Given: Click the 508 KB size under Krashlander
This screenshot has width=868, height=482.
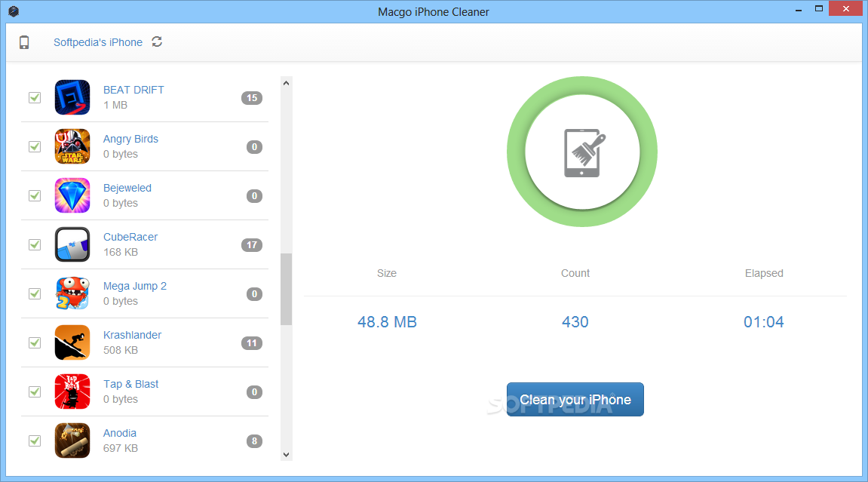Looking at the screenshot, I should pyautogui.click(x=121, y=350).
